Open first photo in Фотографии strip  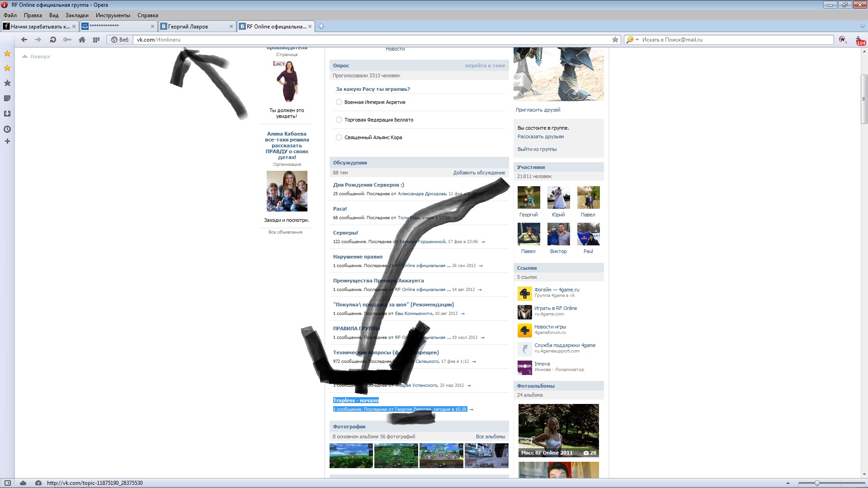[x=351, y=455]
